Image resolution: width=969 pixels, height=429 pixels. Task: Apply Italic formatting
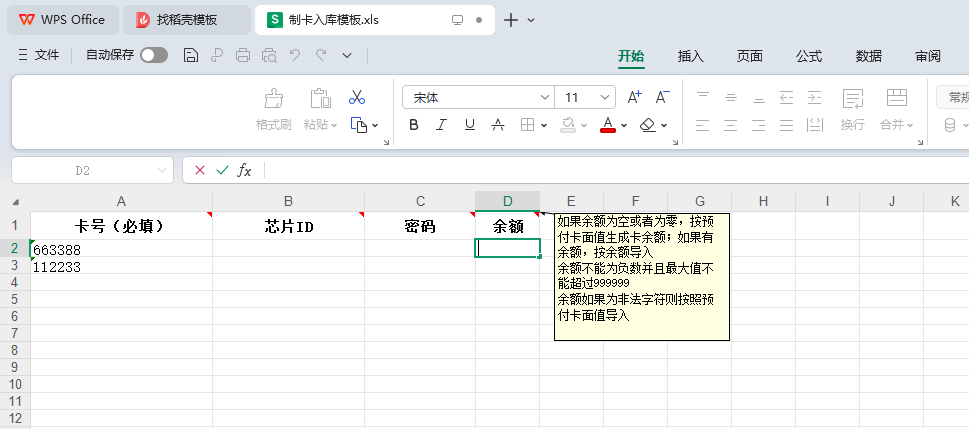[x=441, y=125]
